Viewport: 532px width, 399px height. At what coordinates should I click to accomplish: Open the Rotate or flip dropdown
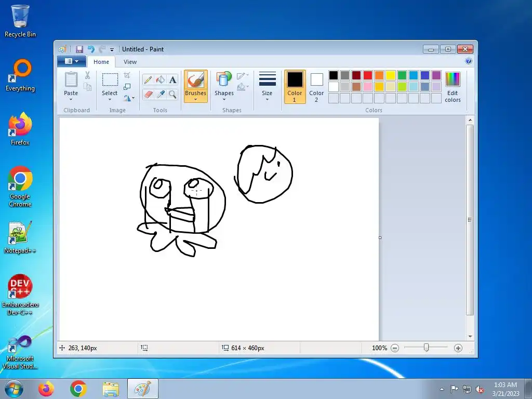129,98
